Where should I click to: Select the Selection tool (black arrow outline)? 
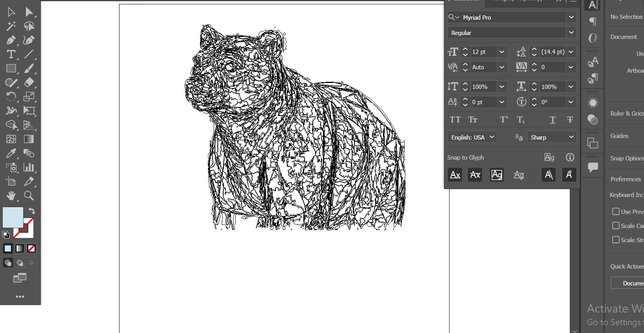coord(11,12)
